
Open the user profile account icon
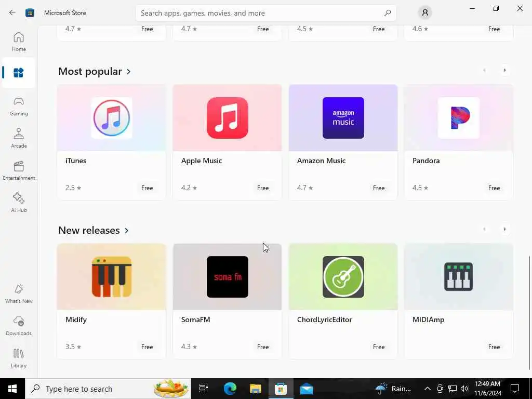[425, 13]
